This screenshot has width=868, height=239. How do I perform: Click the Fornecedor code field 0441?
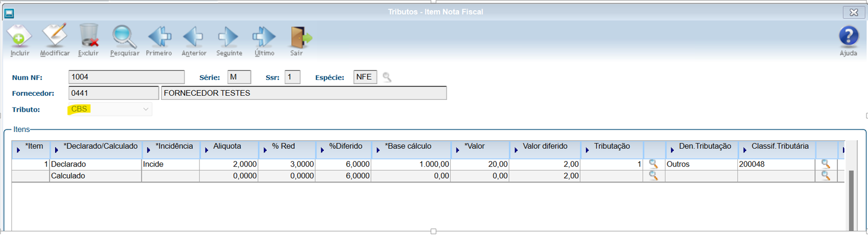[x=113, y=93]
